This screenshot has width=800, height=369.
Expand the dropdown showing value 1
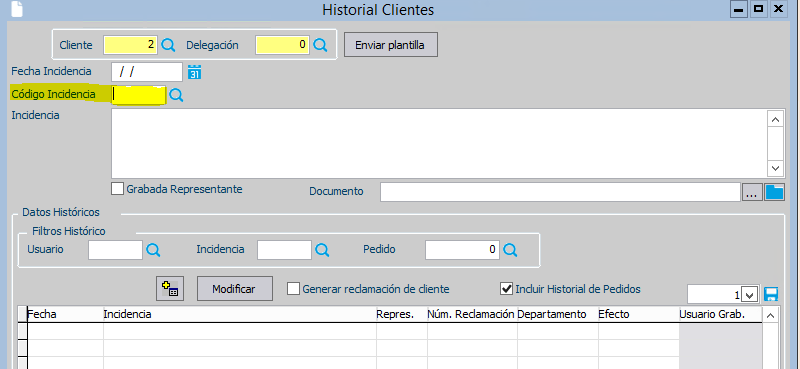[x=749, y=295]
